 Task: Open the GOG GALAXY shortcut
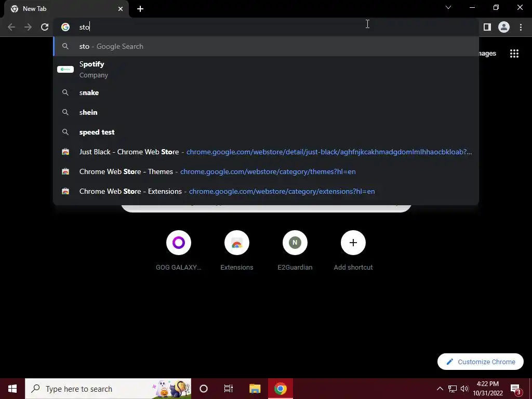179,250
